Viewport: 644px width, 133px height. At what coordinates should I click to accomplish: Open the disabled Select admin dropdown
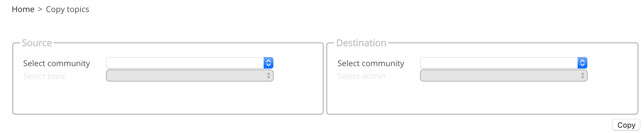tap(504, 76)
